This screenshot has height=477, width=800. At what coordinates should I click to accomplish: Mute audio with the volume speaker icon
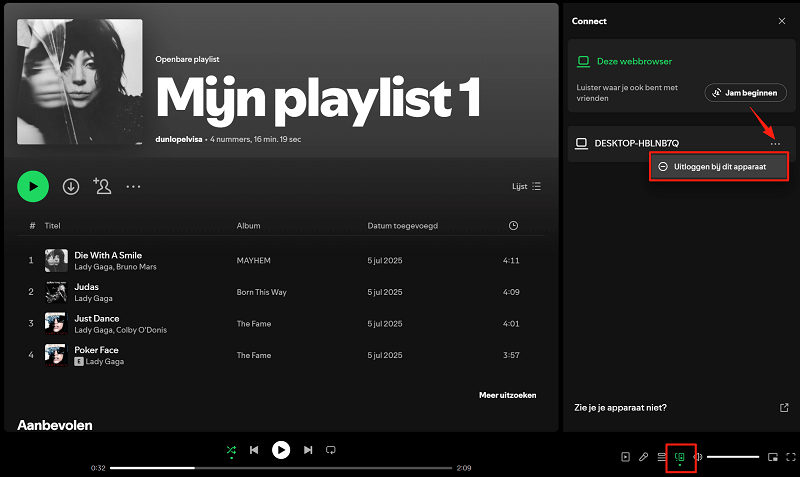click(x=697, y=457)
